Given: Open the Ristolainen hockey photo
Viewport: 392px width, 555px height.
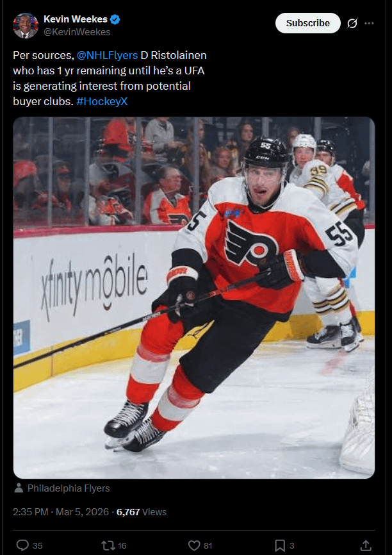Looking at the screenshot, I should (x=194, y=297).
